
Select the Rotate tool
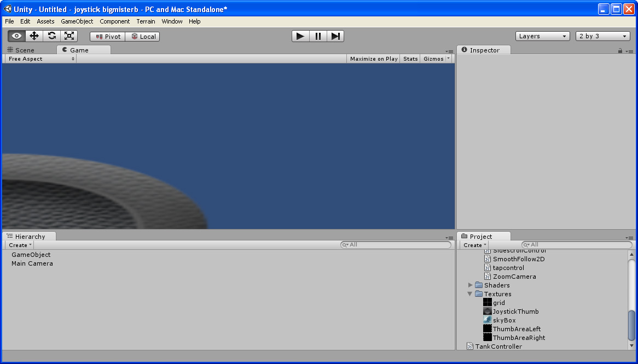click(x=51, y=36)
